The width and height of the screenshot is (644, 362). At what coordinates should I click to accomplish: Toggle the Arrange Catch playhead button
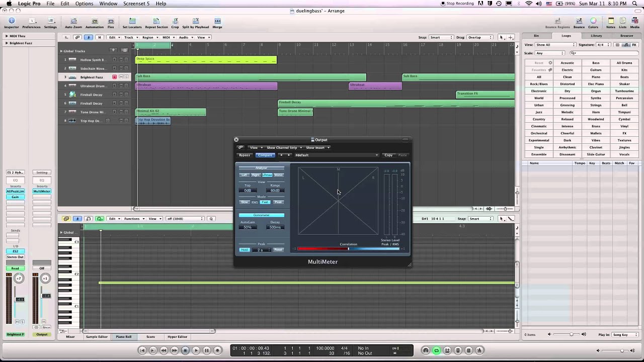click(89, 37)
